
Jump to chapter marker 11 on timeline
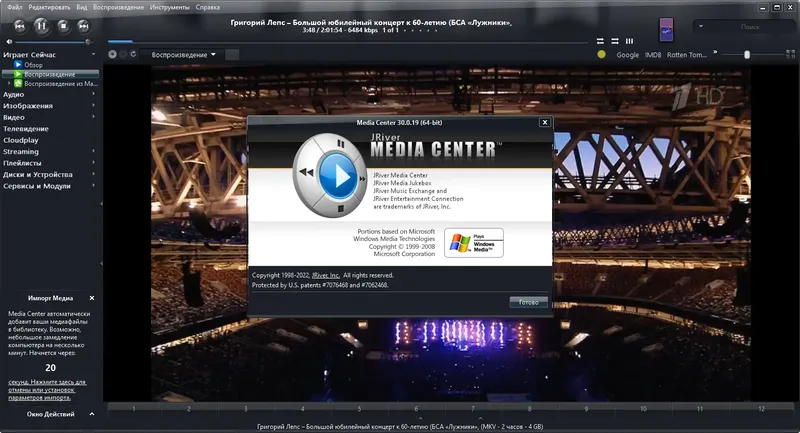coord(700,409)
